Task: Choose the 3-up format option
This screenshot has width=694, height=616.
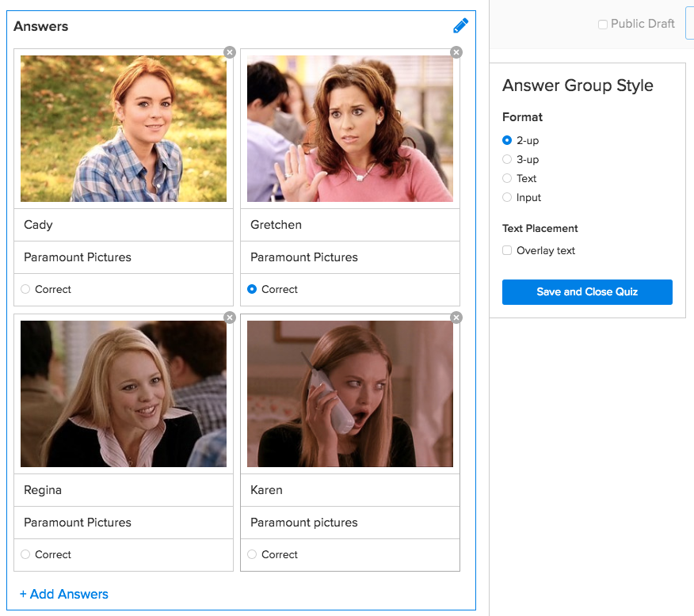Action: 507,159
